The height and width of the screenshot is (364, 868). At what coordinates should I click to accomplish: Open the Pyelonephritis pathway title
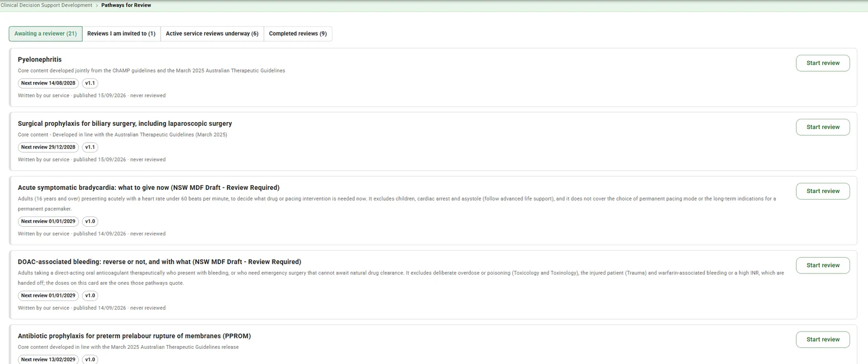coord(40,60)
